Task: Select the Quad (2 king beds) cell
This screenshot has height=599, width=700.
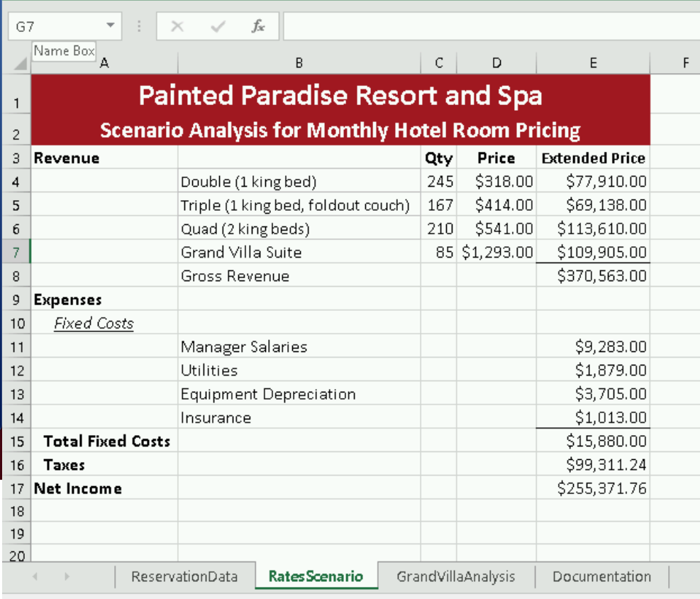Action: click(x=299, y=229)
